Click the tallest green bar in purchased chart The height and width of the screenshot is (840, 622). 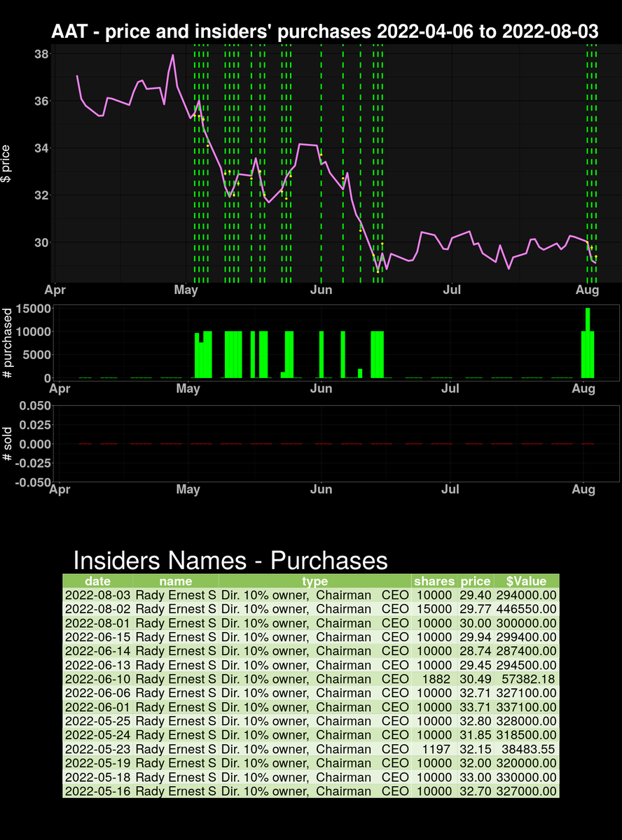(x=588, y=343)
